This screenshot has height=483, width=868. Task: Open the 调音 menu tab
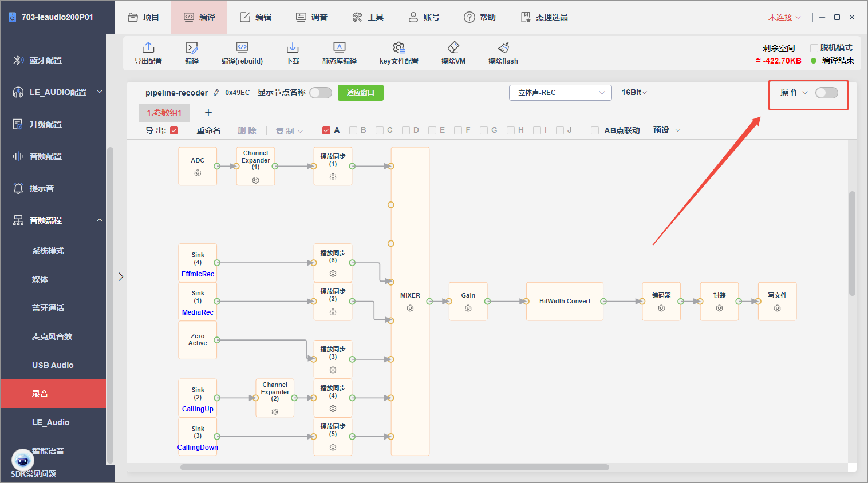tap(311, 17)
